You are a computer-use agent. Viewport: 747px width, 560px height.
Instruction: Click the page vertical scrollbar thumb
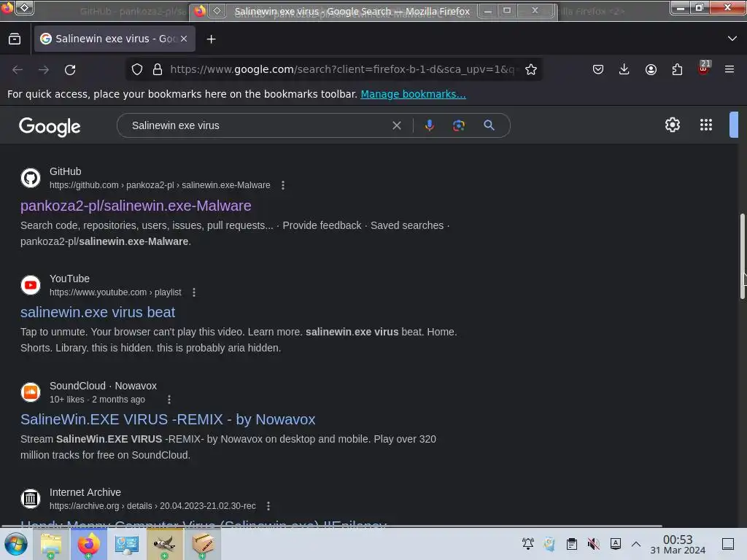[742, 256]
